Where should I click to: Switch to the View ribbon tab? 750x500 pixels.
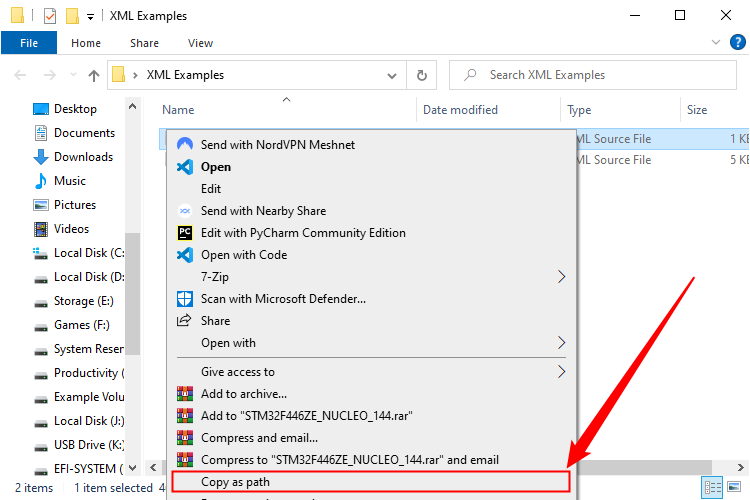click(200, 43)
